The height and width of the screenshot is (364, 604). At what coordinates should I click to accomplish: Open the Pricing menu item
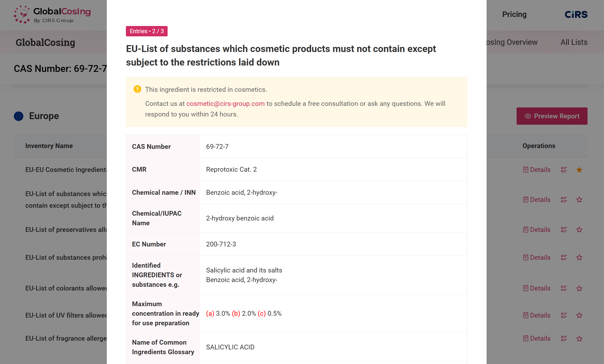(x=514, y=14)
